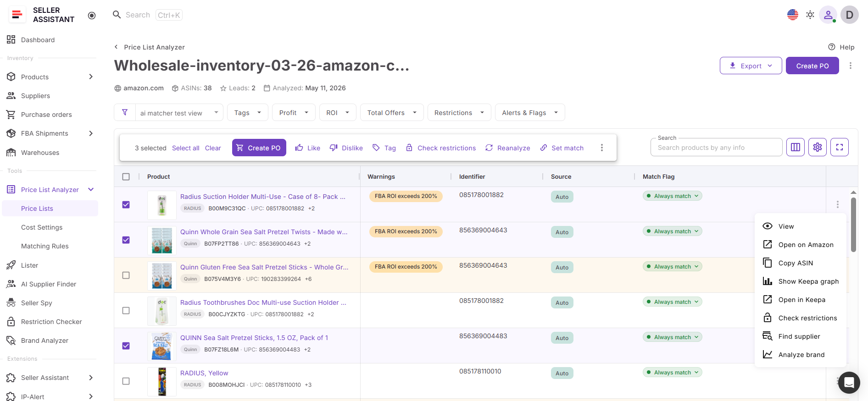868x401 pixels.
Task: Open Seller Spy tool
Action: tap(36, 303)
